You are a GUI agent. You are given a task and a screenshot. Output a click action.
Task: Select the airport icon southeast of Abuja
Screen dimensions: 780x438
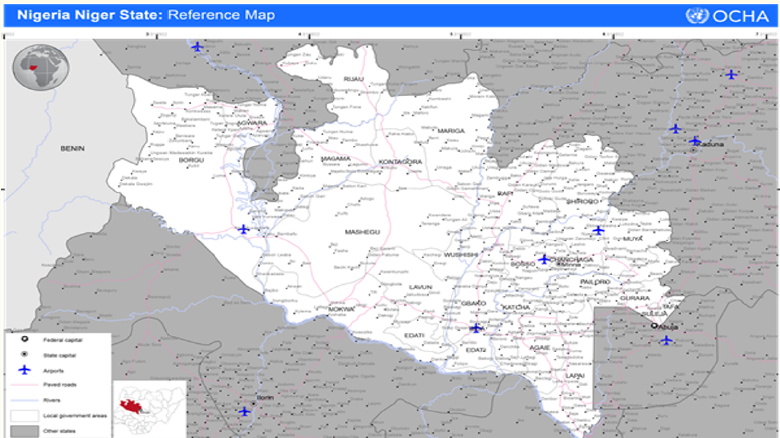(667, 340)
